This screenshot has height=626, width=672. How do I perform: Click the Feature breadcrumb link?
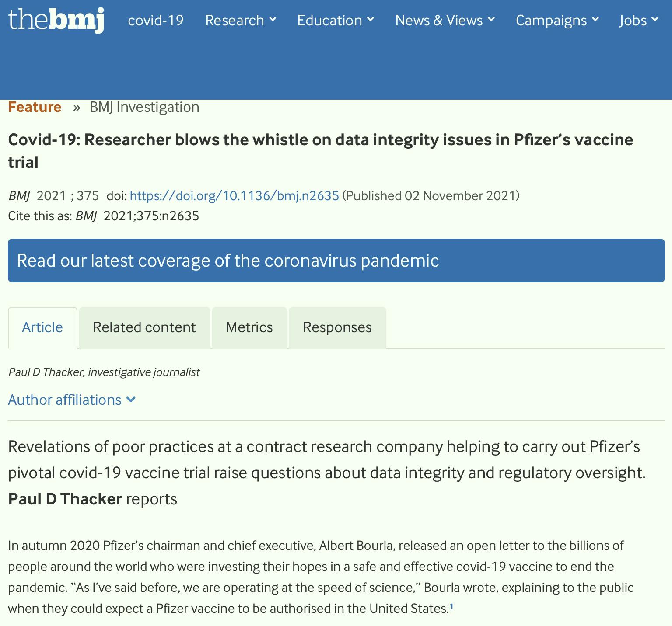pyautogui.click(x=35, y=107)
